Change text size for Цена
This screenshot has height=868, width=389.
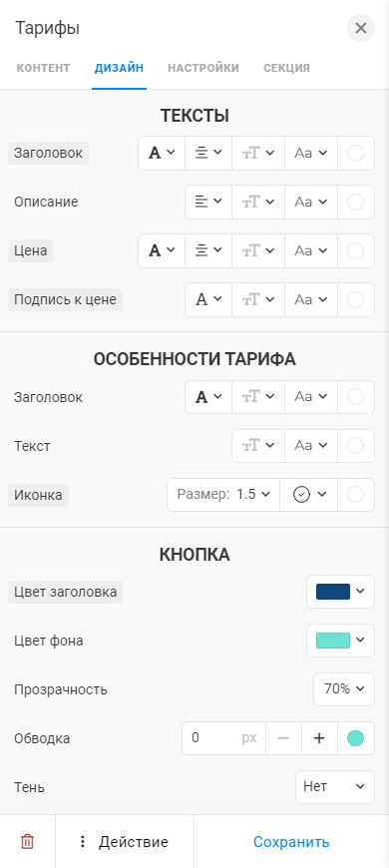[x=258, y=250]
